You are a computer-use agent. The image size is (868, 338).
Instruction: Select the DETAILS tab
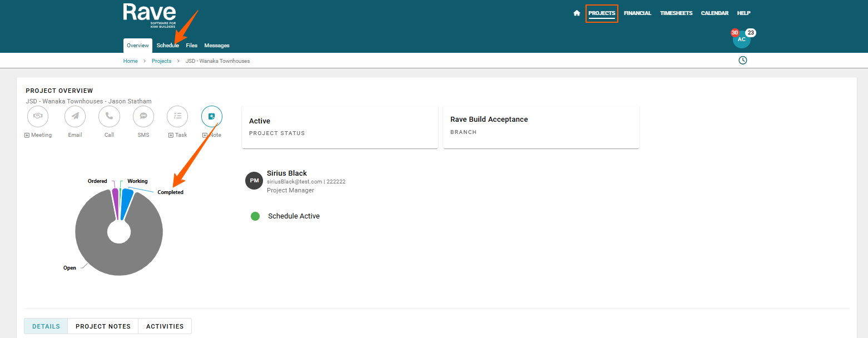tap(46, 326)
